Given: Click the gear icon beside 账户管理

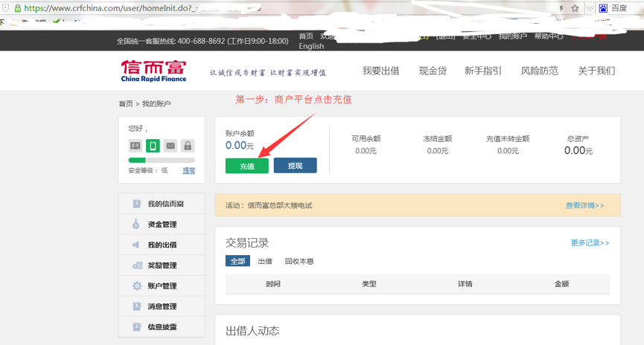Looking at the screenshot, I should click(137, 286).
